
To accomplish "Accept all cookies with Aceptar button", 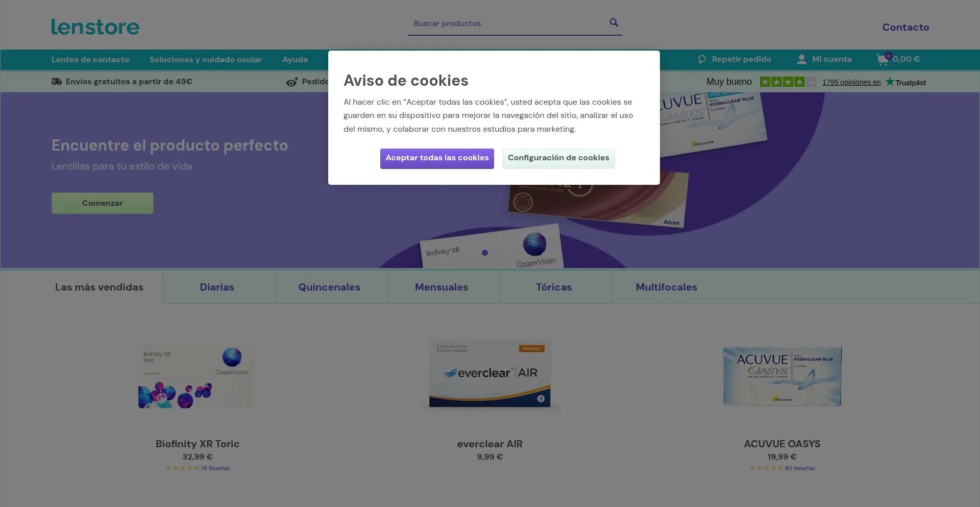I will (437, 158).
